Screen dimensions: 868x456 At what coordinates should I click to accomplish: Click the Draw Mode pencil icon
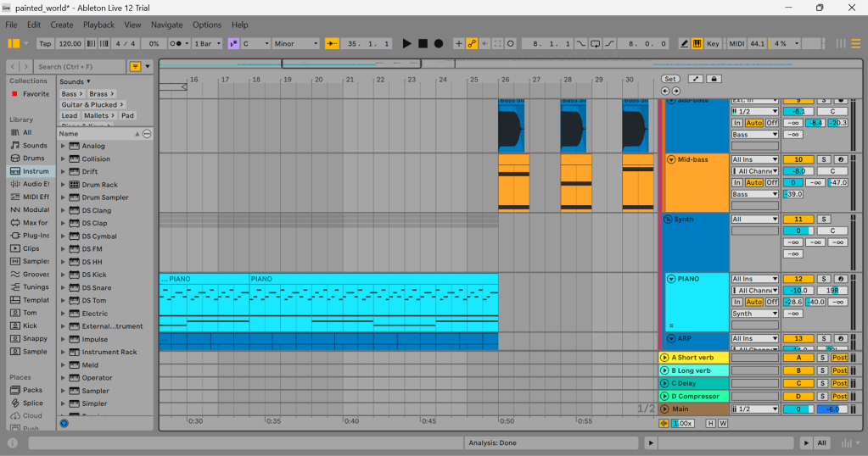pyautogui.click(x=685, y=43)
